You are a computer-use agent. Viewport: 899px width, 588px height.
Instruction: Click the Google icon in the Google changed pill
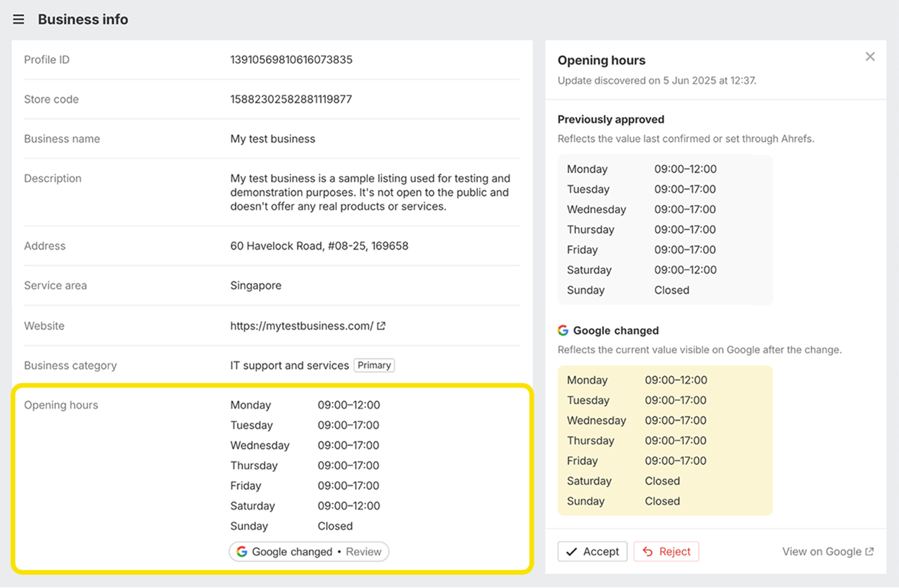pos(242,551)
